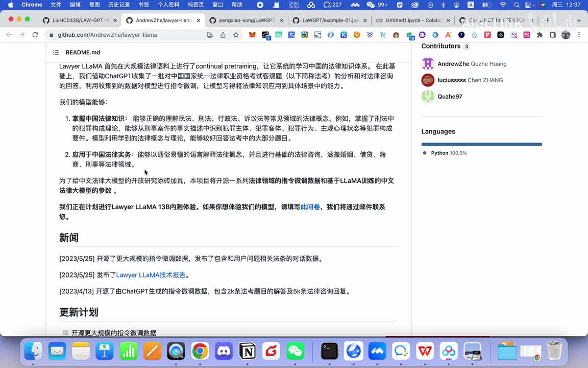Screen dimensions: 588x368
Task: Launch Discord from the dock
Action: (x=224, y=351)
